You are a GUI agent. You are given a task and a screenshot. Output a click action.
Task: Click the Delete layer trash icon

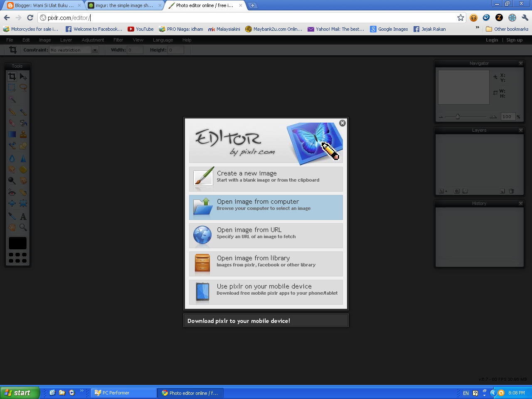[x=511, y=191]
